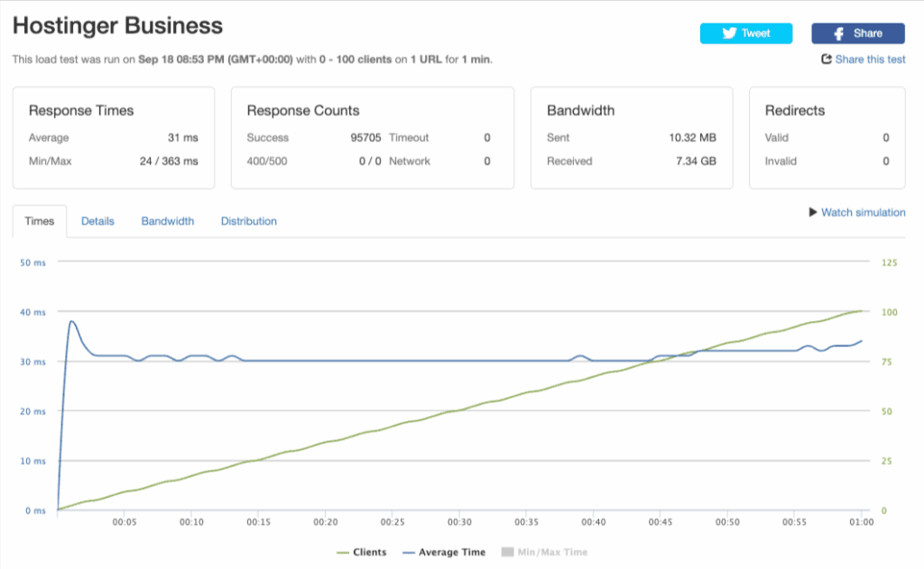Open the Share this test link
The height and width of the screenshot is (569, 924).
click(x=870, y=60)
